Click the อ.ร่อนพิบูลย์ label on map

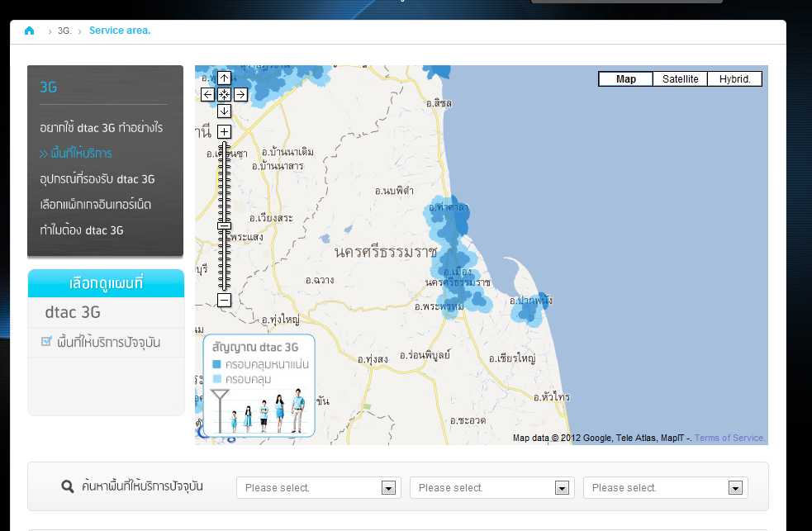pyautogui.click(x=425, y=356)
